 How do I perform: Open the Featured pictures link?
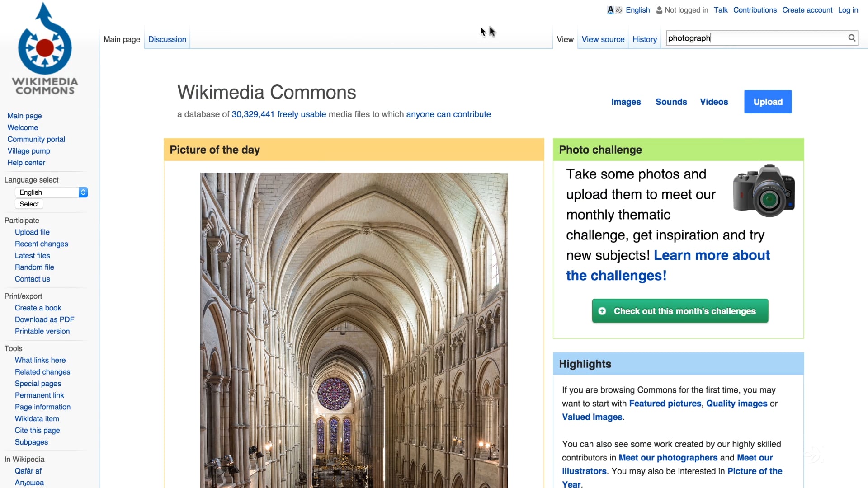click(665, 404)
